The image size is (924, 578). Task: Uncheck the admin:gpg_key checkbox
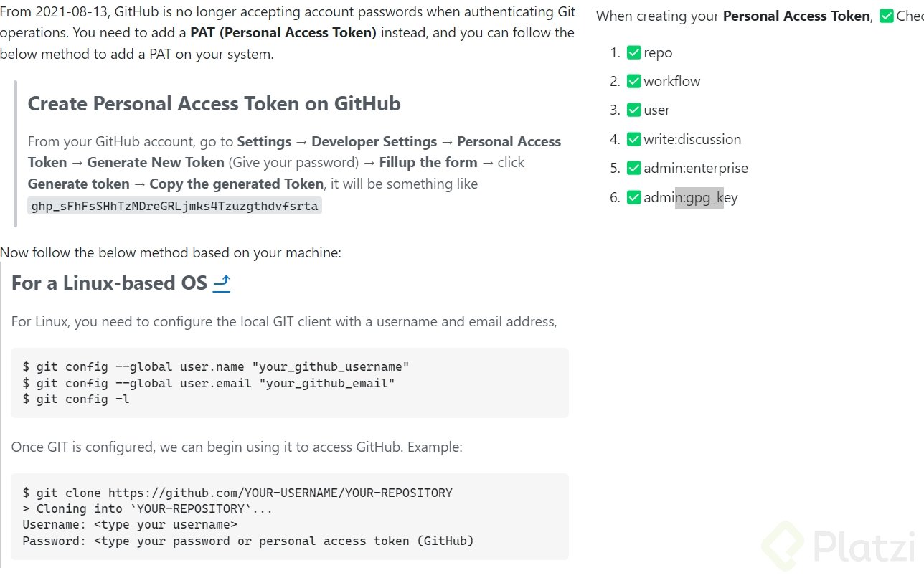[x=633, y=197]
